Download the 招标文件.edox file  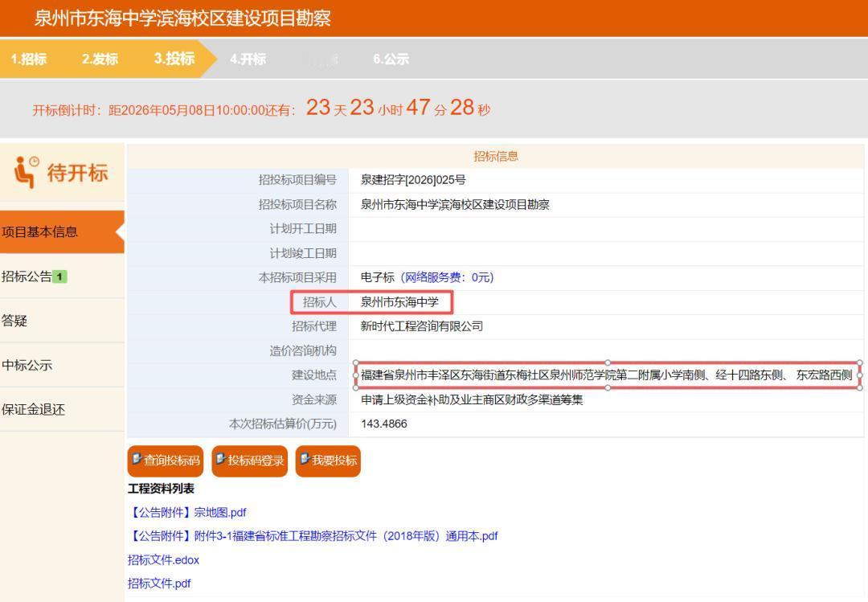[x=163, y=559]
